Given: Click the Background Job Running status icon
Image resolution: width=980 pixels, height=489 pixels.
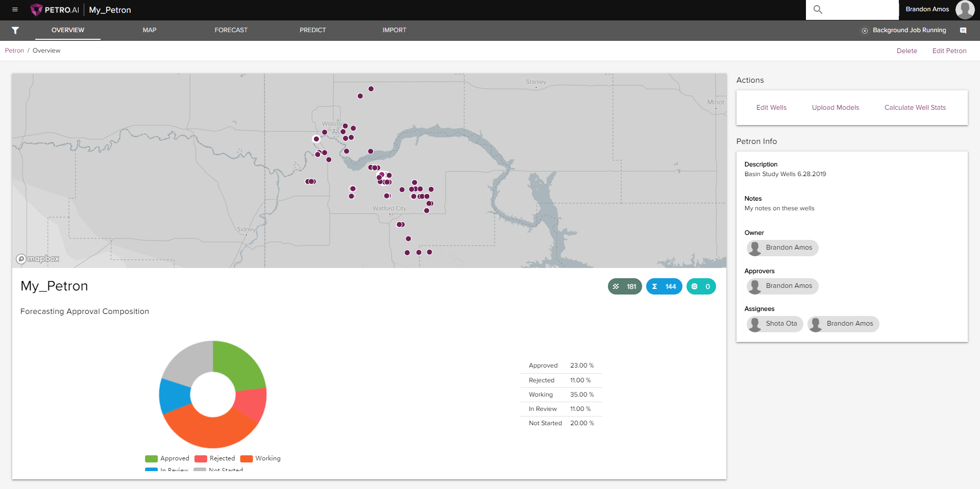Looking at the screenshot, I should click(x=865, y=31).
